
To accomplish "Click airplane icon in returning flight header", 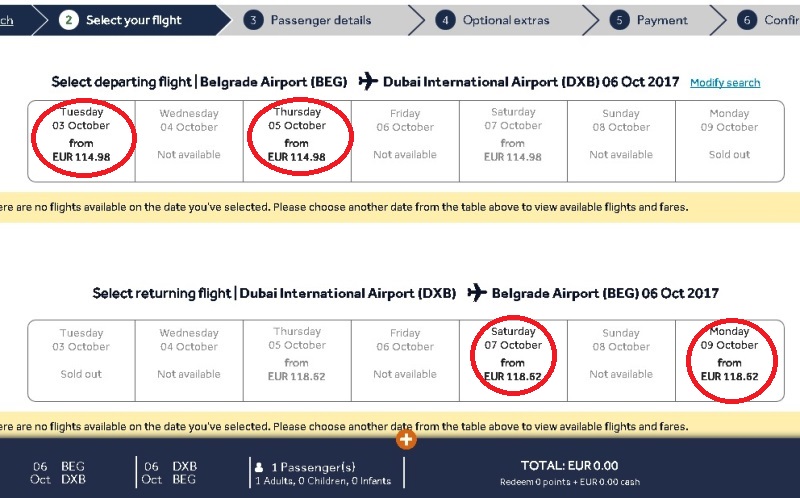I will tap(476, 292).
